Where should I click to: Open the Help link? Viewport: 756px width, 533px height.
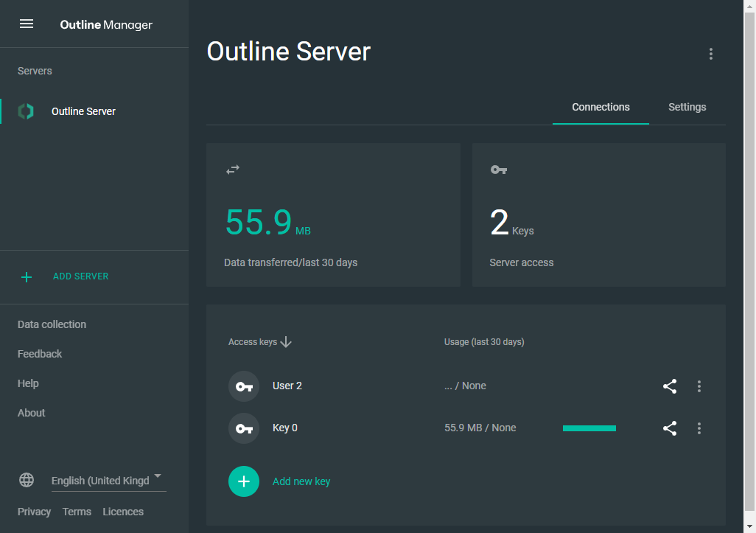click(28, 383)
